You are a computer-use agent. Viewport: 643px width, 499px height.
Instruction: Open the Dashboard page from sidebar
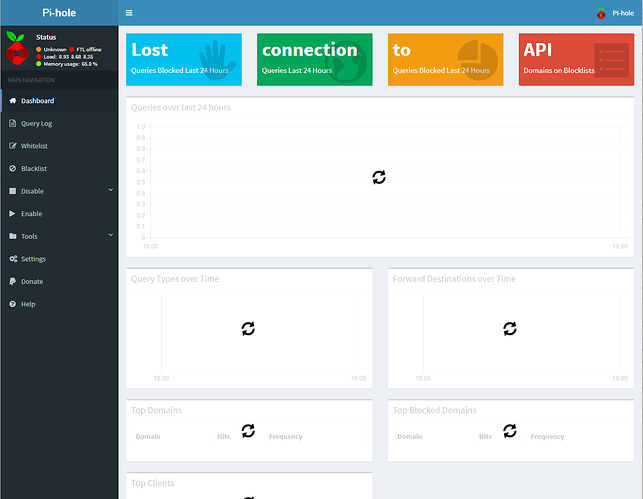(x=37, y=101)
